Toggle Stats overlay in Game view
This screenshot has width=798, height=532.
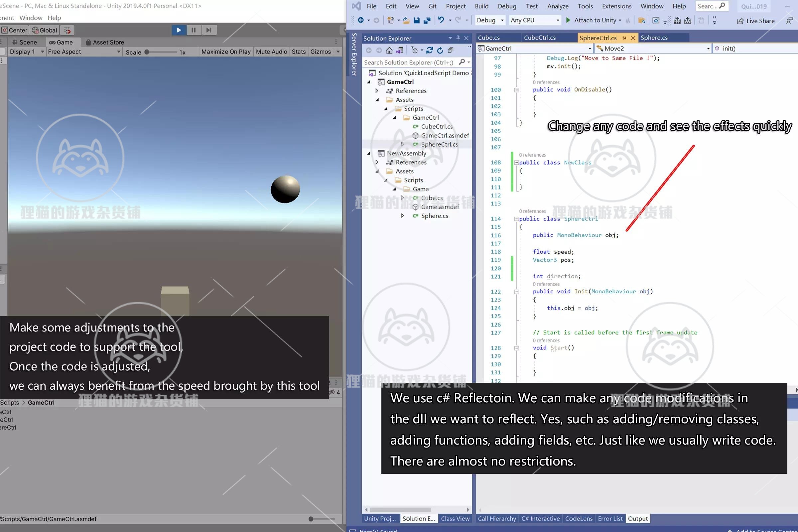pos(299,52)
